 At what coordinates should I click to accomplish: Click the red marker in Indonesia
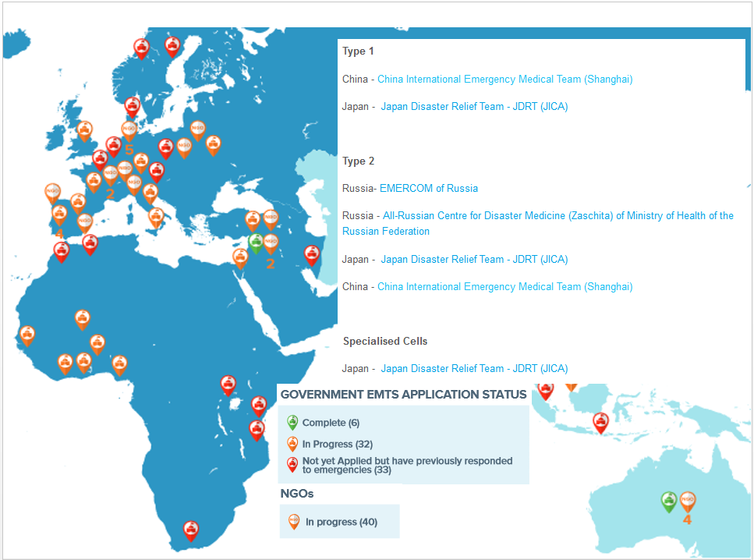[x=600, y=423]
